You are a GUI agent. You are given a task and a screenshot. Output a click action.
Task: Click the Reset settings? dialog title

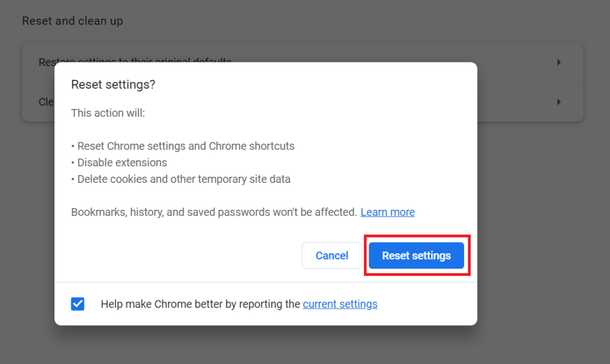[113, 85]
